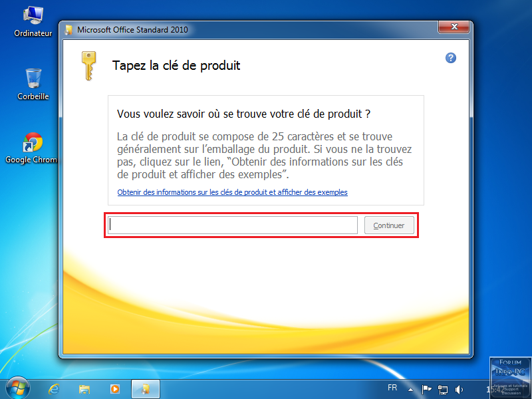Open Windows Explorer from the taskbar
The image size is (532, 399).
[x=84, y=389]
